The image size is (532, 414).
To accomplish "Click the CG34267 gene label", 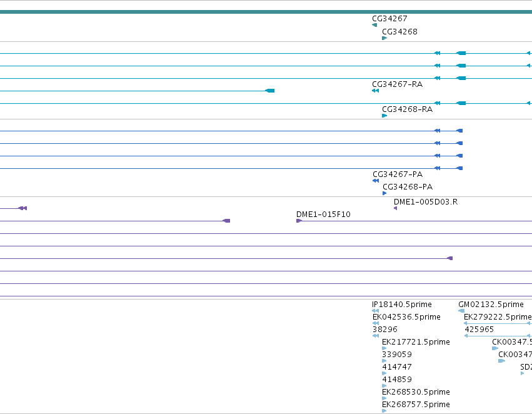I will (x=389, y=19).
